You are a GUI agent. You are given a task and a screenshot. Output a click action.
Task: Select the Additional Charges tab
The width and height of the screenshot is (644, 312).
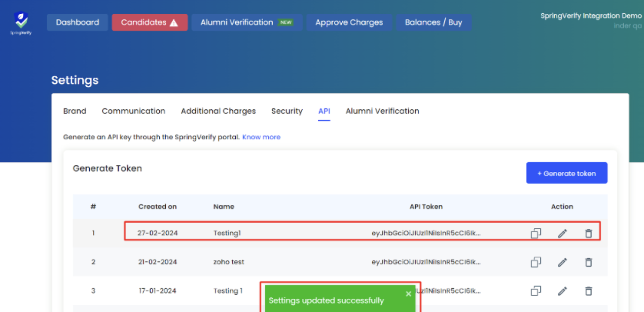(x=218, y=111)
